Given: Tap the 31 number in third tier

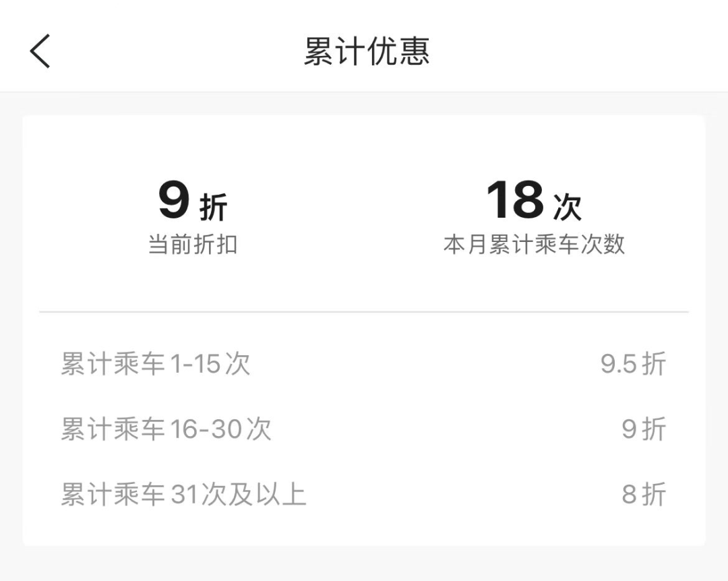Looking at the screenshot, I should (183, 495).
